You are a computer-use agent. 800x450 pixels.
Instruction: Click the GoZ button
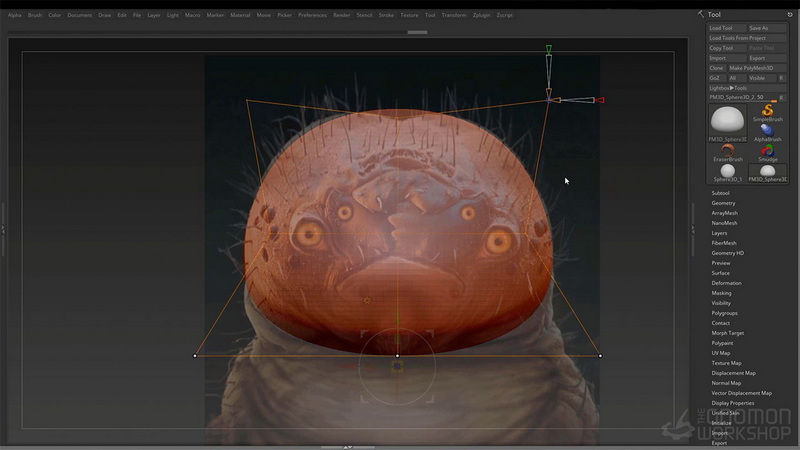pos(715,78)
